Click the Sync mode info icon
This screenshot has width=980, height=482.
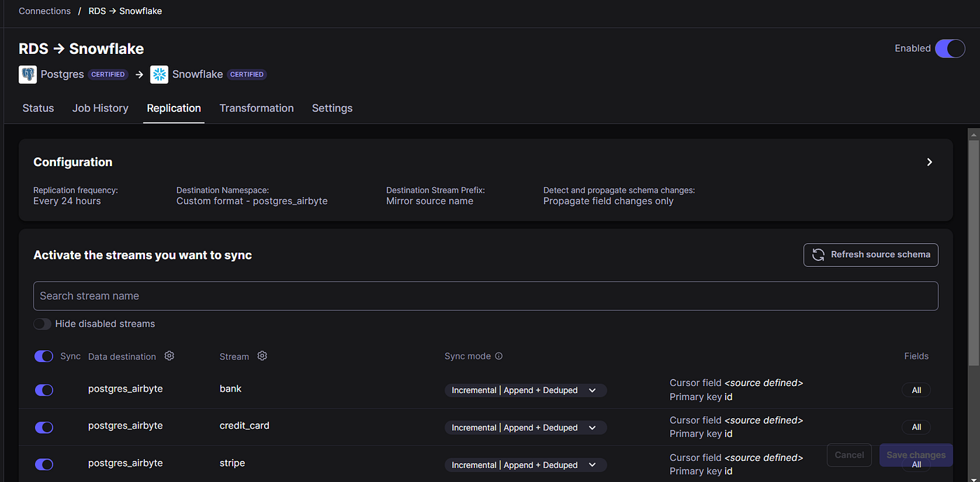[499, 356]
